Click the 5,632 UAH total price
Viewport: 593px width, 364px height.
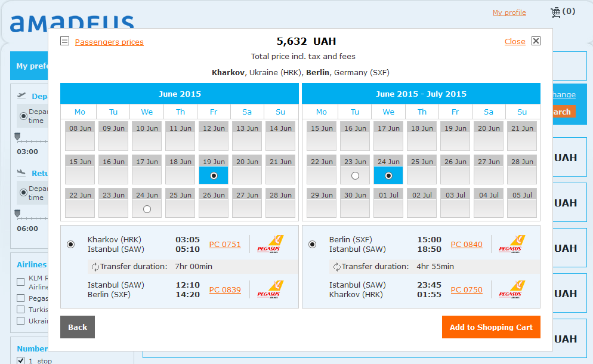click(x=306, y=41)
